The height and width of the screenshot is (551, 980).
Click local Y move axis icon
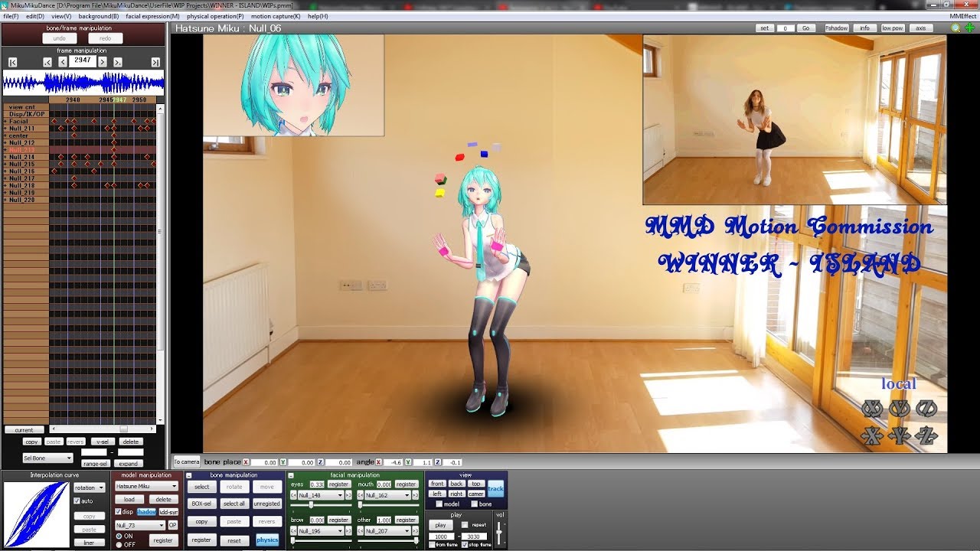[900, 436]
